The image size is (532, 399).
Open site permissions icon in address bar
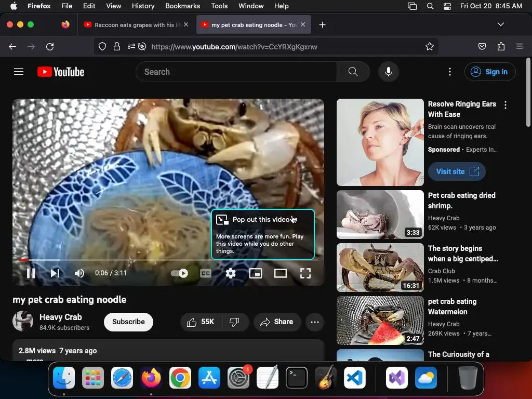tap(131, 46)
